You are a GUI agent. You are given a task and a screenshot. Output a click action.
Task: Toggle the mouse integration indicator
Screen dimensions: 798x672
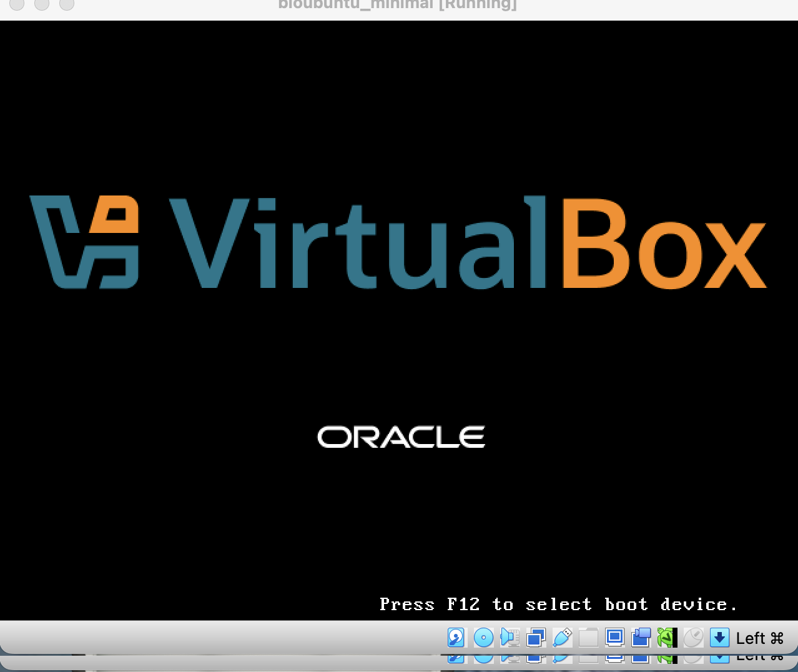[693, 638]
